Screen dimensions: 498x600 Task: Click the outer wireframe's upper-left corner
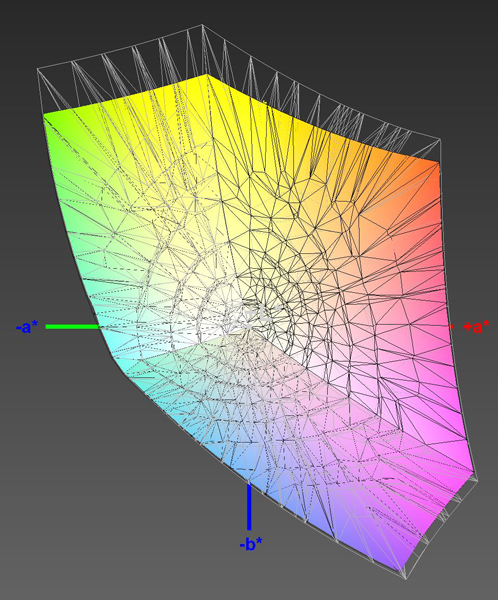click(38, 69)
